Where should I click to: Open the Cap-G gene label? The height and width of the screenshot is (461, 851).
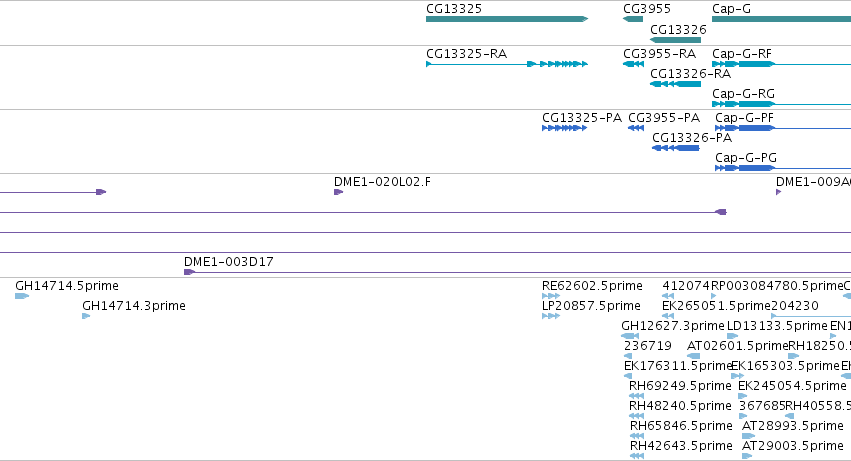(731, 9)
